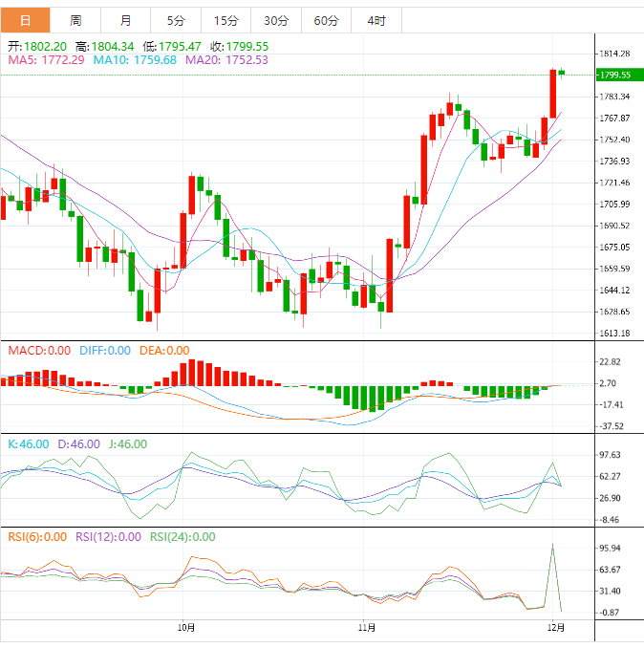Click the 1783.34 price axis label

(614, 97)
